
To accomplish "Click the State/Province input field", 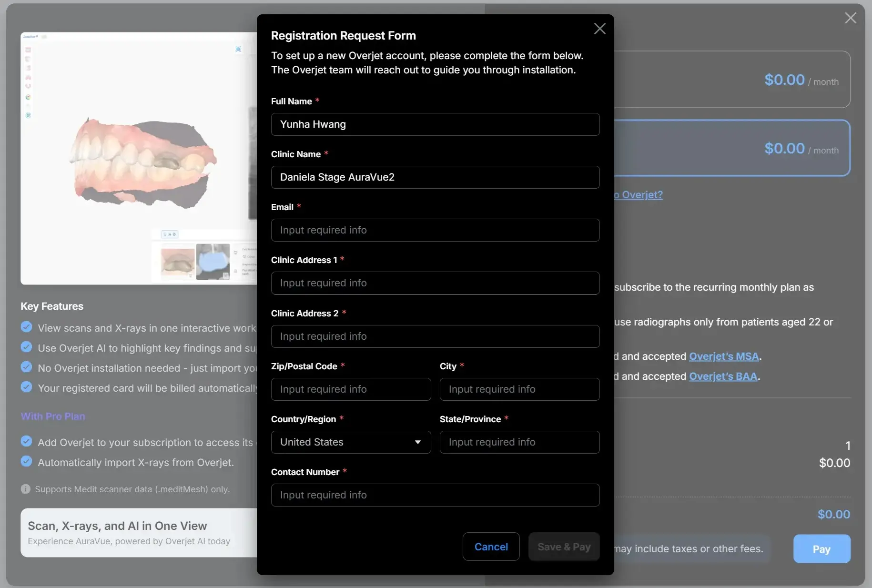I will [519, 442].
